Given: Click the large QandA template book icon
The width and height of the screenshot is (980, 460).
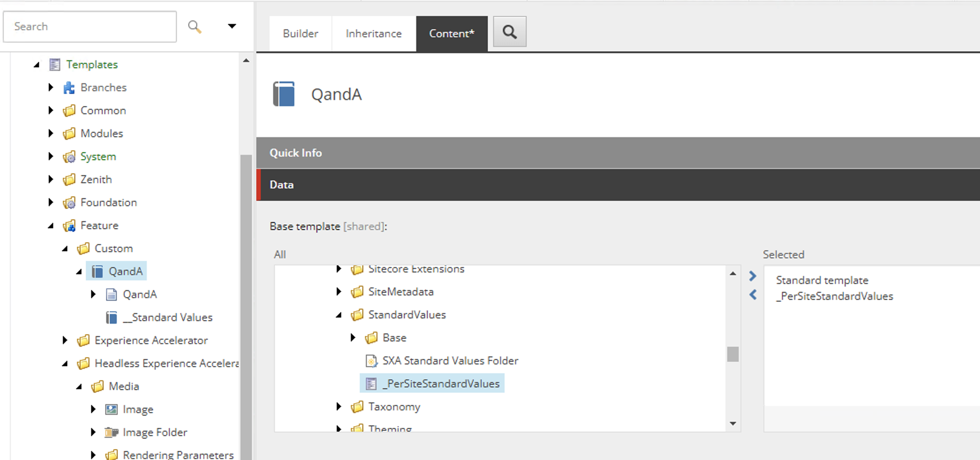Looking at the screenshot, I should coord(284,94).
